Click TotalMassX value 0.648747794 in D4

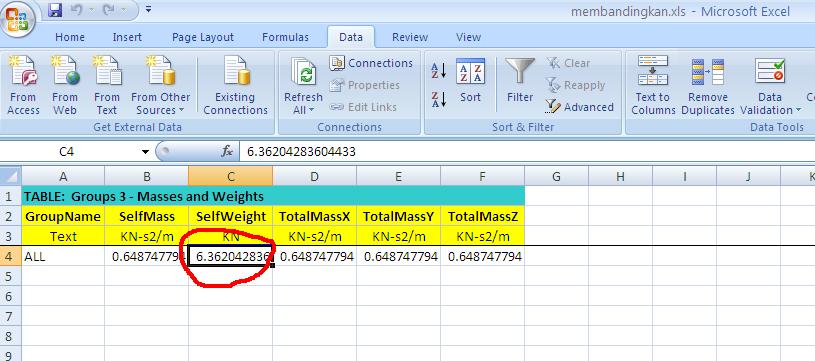(x=314, y=257)
